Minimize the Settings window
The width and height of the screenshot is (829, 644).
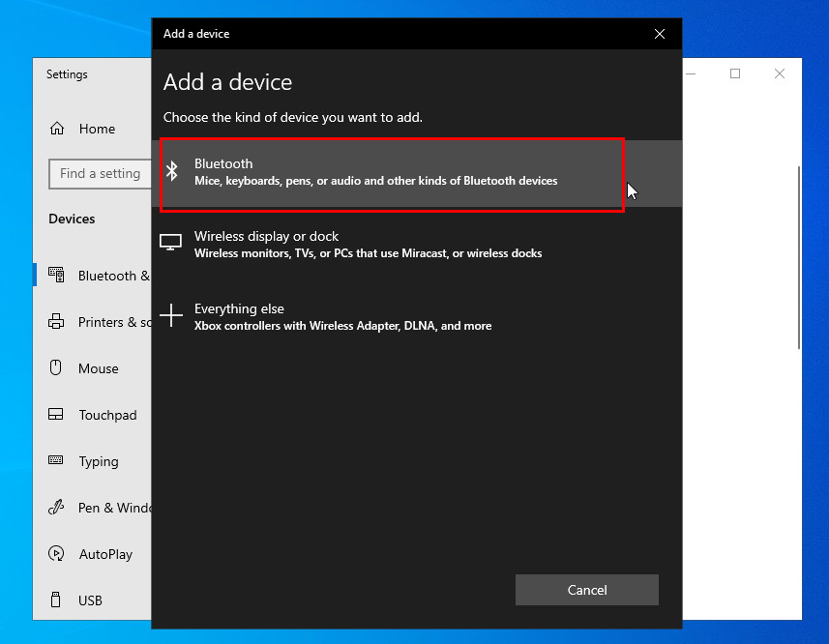click(691, 73)
